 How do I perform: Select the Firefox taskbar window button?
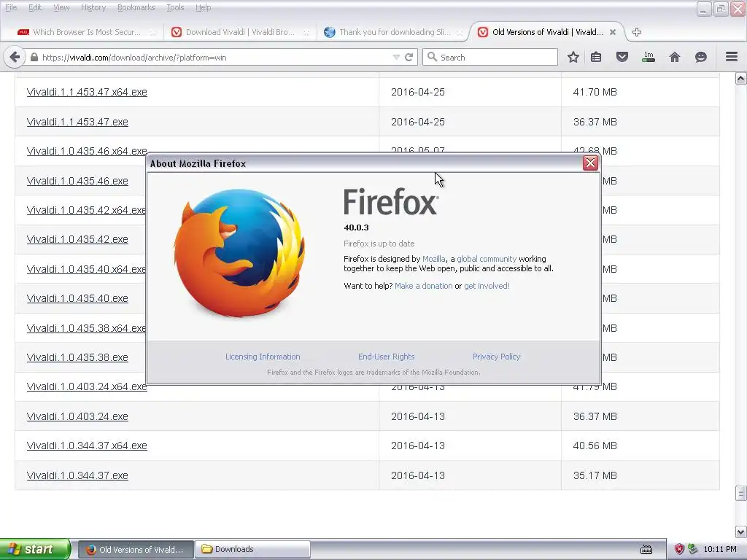tap(136, 549)
